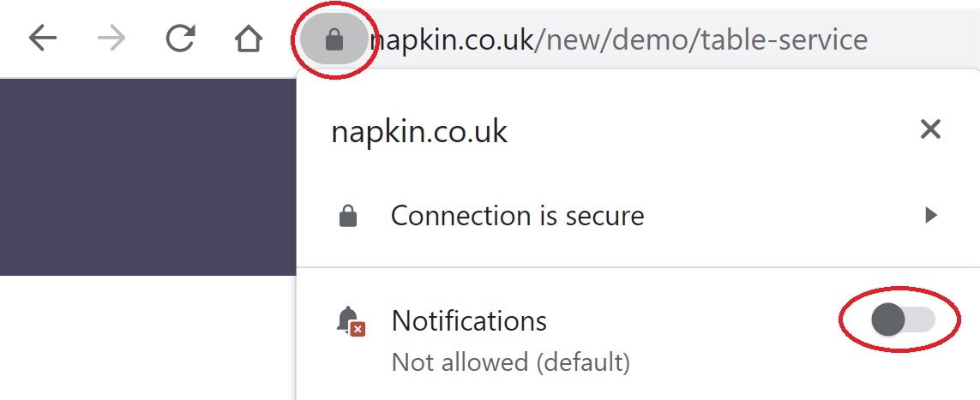Go to the browser home page
Image resolution: width=980 pixels, height=400 pixels.
point(248,39)
